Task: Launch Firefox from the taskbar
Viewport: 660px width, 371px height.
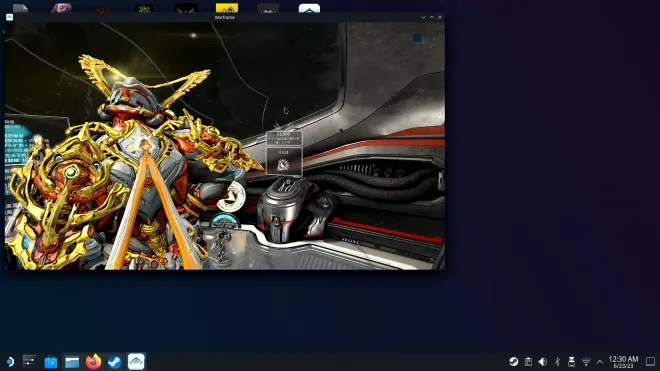Action: coord(93,362)
